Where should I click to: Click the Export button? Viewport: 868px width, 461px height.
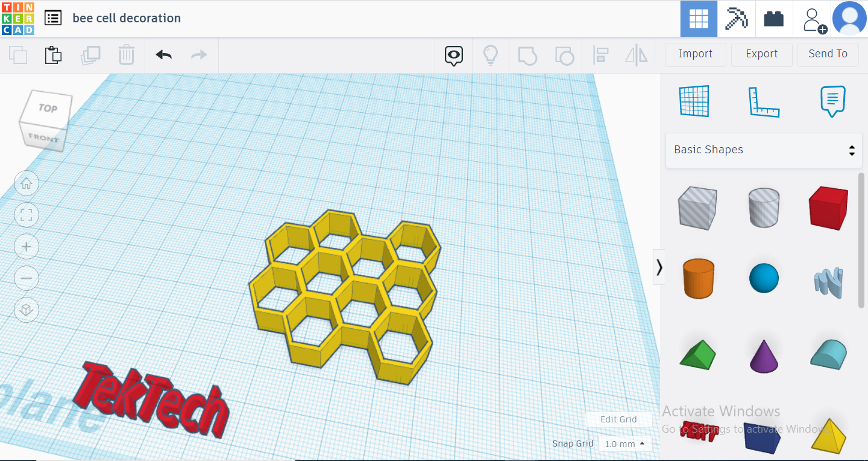762,54
